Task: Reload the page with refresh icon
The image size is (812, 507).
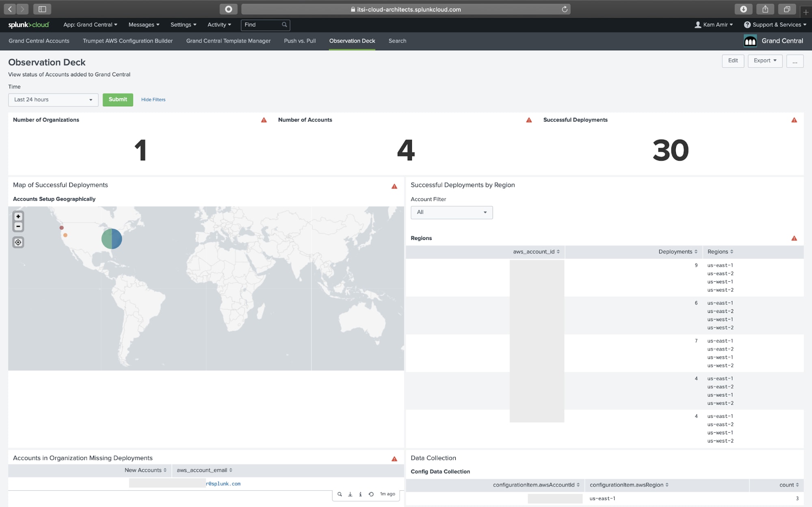Action: click(564, 9)
